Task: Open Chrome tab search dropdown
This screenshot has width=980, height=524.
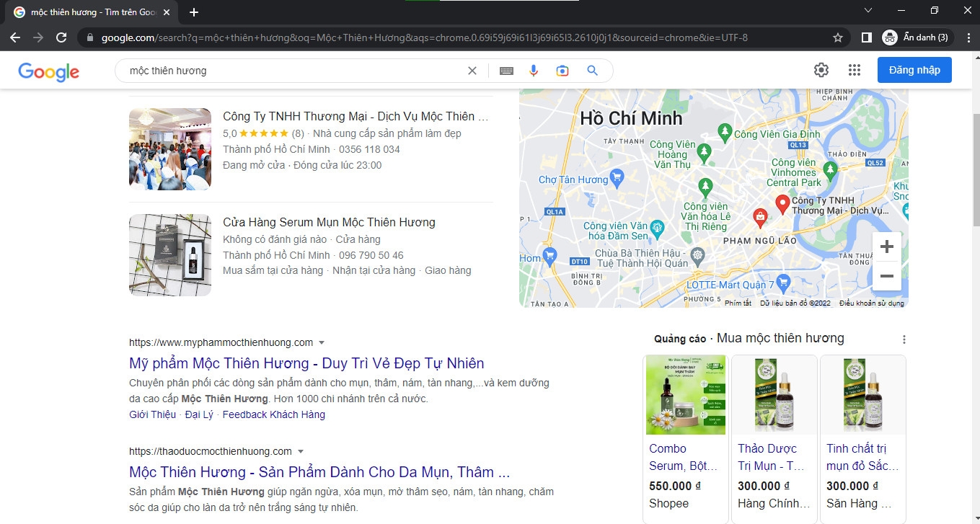Action: point(868,10)
